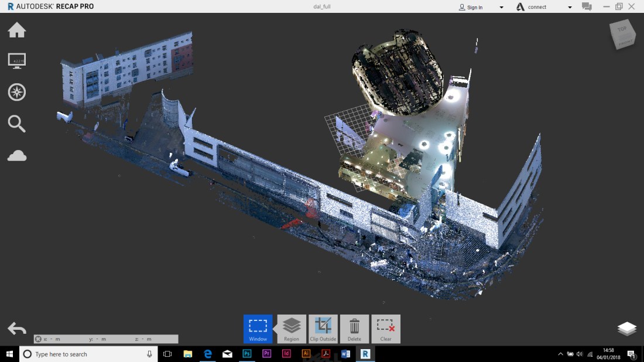The image size is (644, 362).
Task: Open Photoshop from the taskbar
Action: click(247, 354)
